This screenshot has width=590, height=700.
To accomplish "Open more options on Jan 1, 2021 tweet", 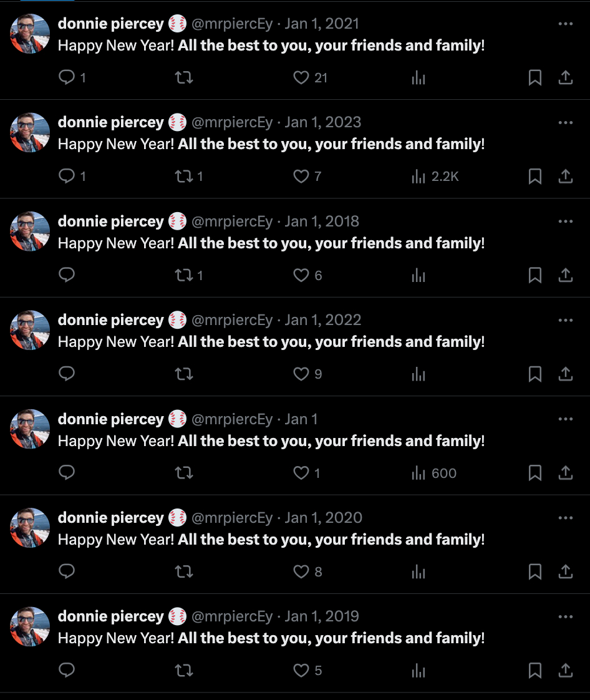I will click(565, 24).
